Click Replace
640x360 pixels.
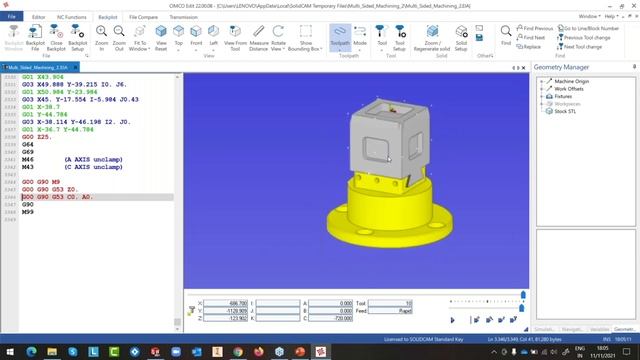pos(528,47)
